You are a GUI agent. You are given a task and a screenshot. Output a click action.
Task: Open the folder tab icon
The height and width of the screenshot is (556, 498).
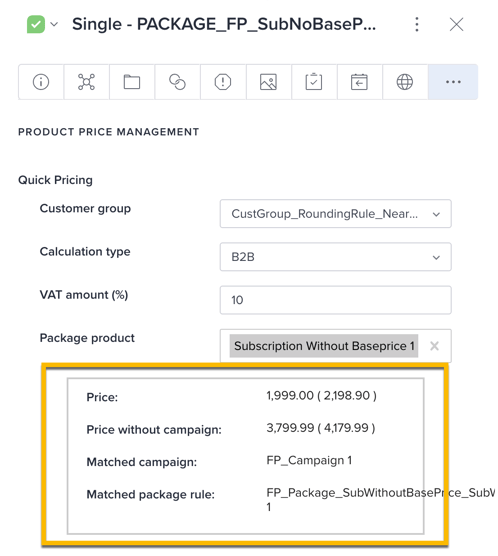pos(132,82)
